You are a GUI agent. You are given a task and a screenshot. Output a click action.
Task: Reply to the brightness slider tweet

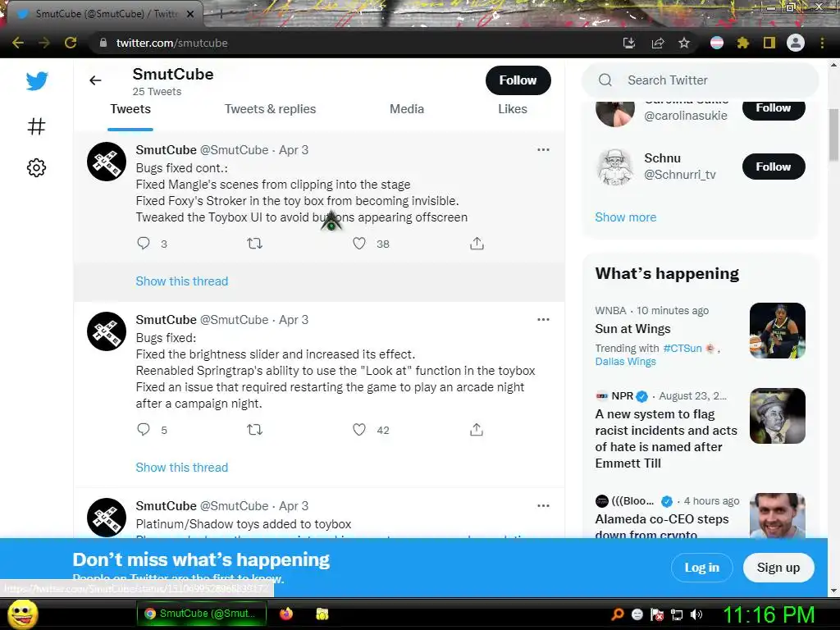pyautogui.click(x=144, y=429)
